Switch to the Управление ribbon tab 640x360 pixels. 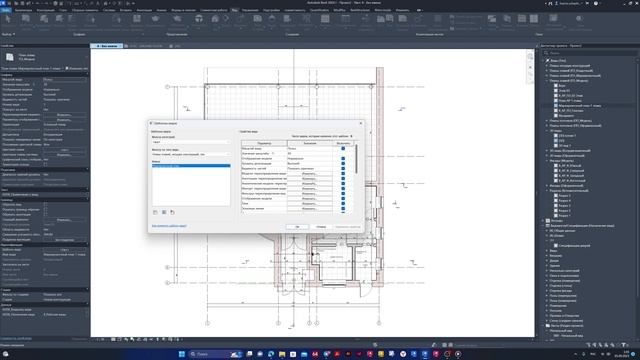click(250, 10)
